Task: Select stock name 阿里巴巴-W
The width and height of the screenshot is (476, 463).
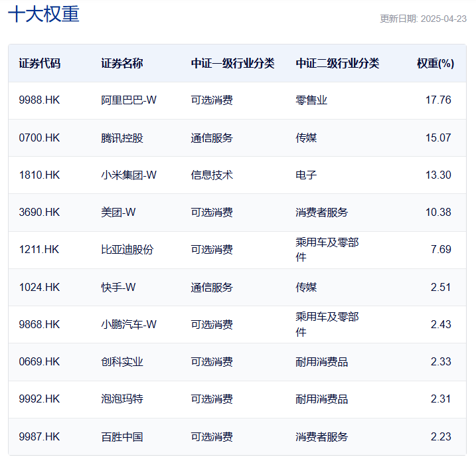Action: pos(129,100)
